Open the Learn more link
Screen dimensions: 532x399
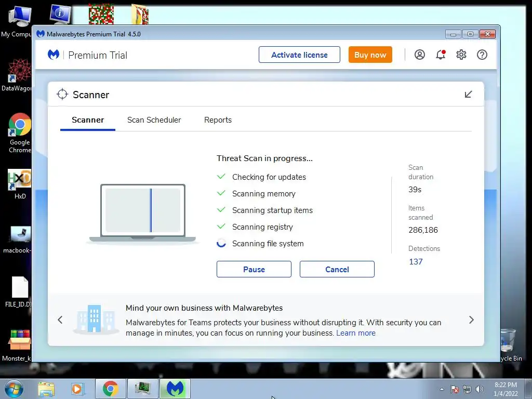tap(356, 333)
